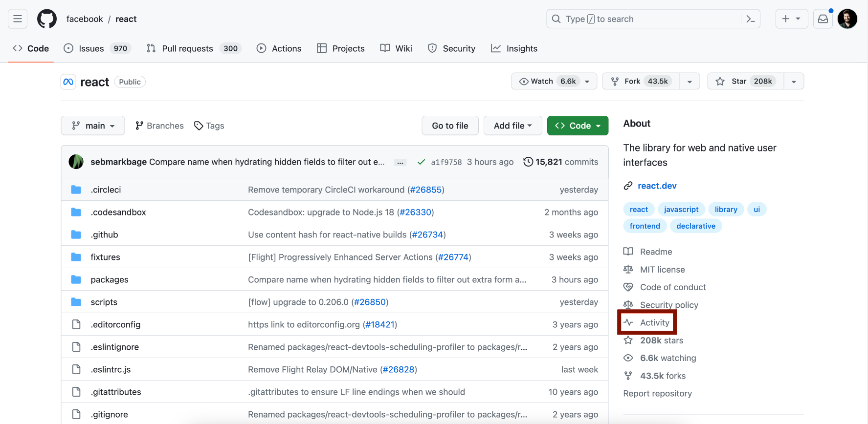Open the command palette icon

point(750,19)
